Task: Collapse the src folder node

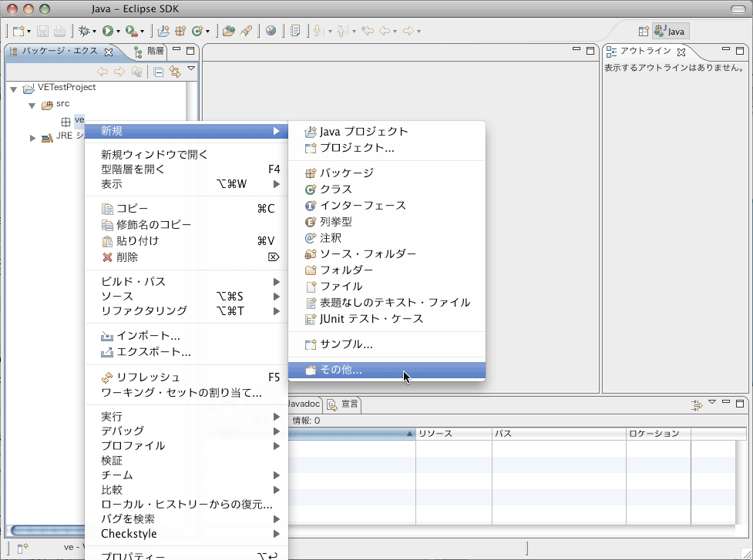Action: point(32,106)
